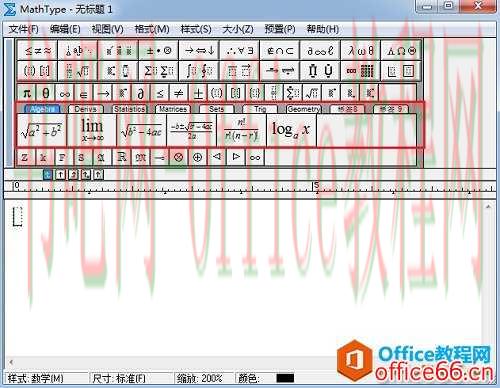This screenshot has width=500, height=388.
Task: Insert the lim x→∞ expression
Action: [x=92, y=130]
